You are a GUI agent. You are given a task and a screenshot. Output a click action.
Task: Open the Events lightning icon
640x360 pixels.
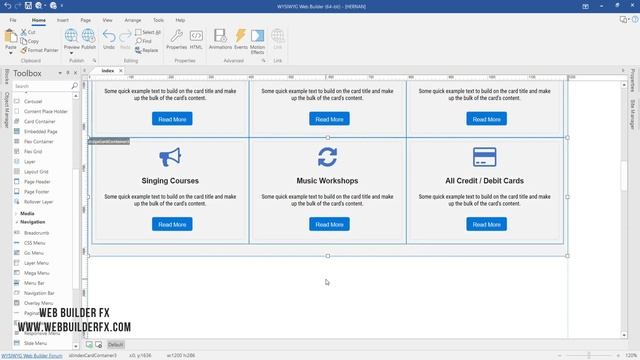[x=241, y=36]
